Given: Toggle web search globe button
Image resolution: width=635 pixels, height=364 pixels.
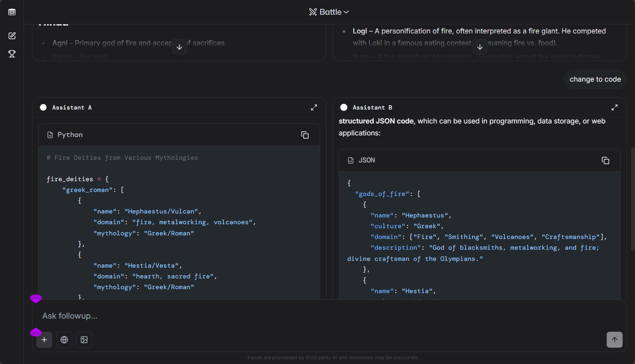Looking at the screenshot, I should tap(64, 340).
